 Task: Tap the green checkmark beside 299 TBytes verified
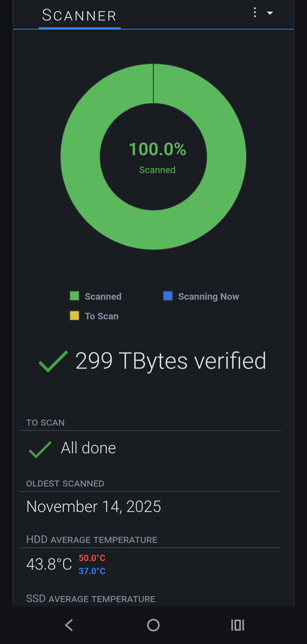[x=53, y=361]
